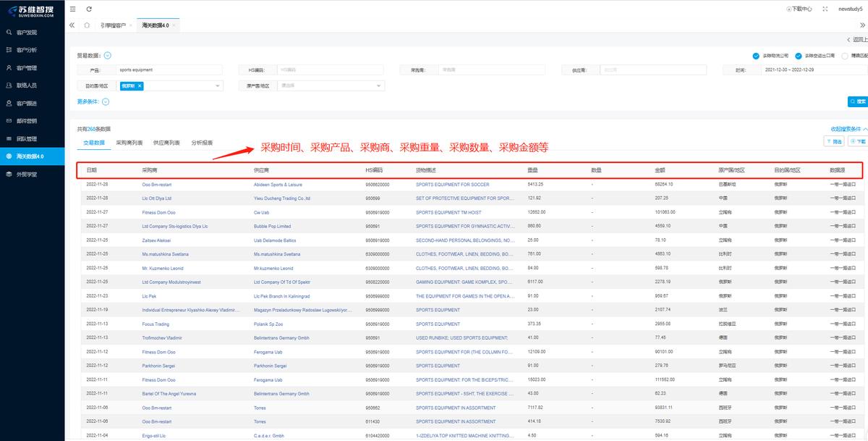Image resolution: width=868 pixels, height=441 pixels.
Task: Open the 原产国/地区 dropdown
Action: [x=380, y=85]
